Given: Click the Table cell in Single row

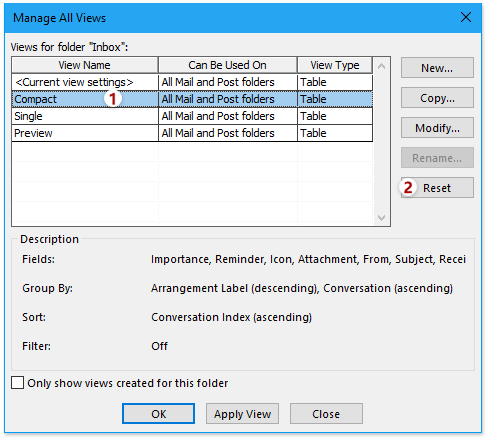Looking at the screenshot, I should click(x=335, y=116).
